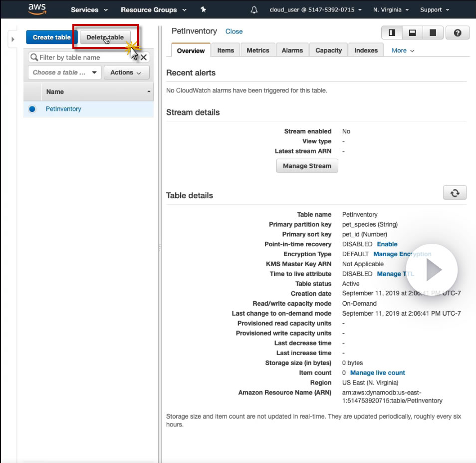This screenshot has height=463, width=476.
Task: Focus the Filter by table name field
Action: pos(89,57)
